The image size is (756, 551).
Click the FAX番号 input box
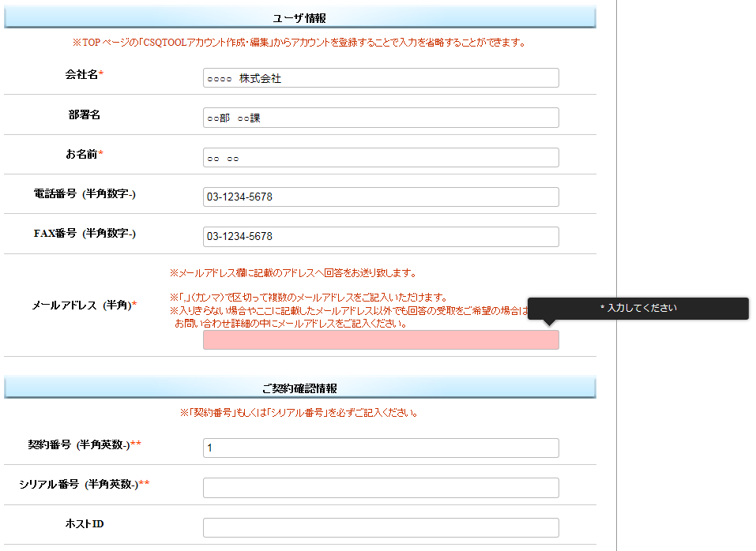point(380,237)
